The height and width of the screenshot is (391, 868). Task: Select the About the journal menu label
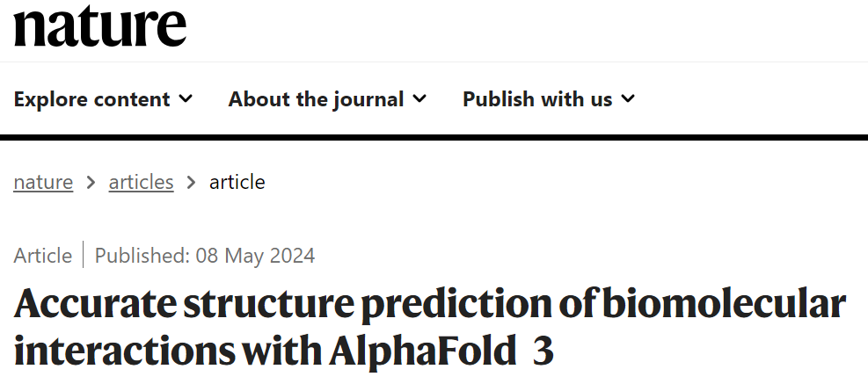point(316,99)
